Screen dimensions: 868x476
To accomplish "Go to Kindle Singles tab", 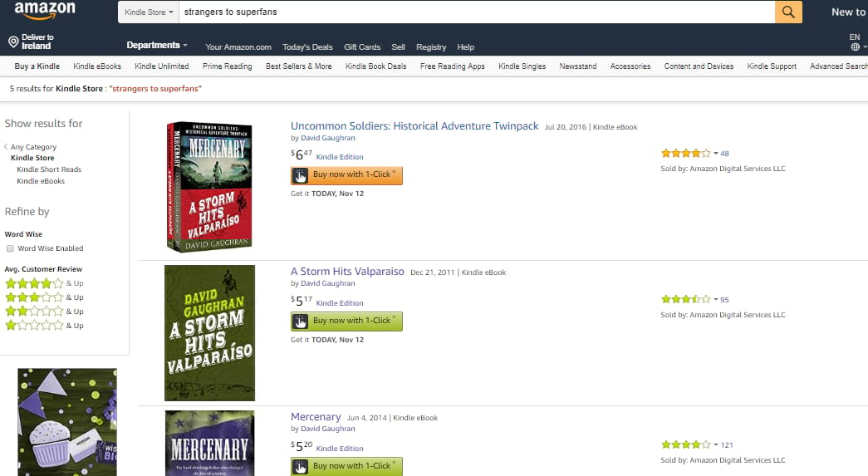I will click(x=522, y=66).
